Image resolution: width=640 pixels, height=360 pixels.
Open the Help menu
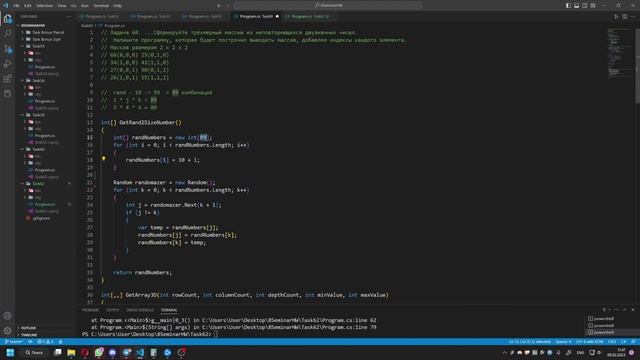point(118,6)
